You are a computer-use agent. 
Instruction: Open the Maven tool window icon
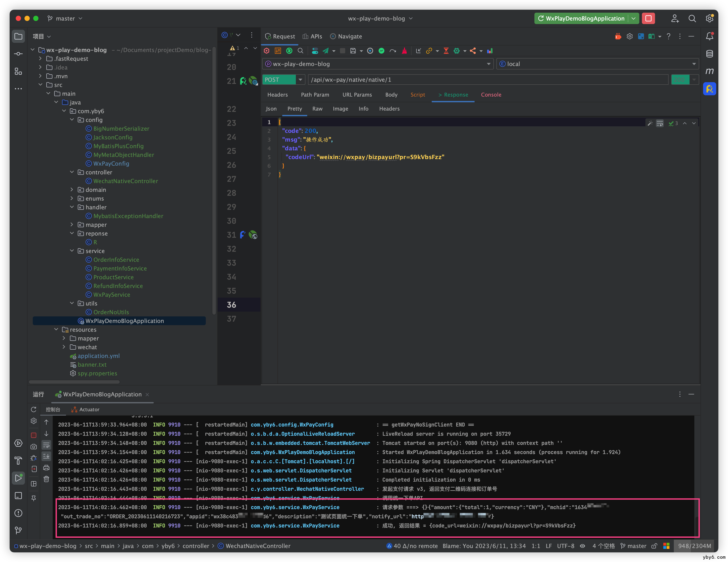710,71
